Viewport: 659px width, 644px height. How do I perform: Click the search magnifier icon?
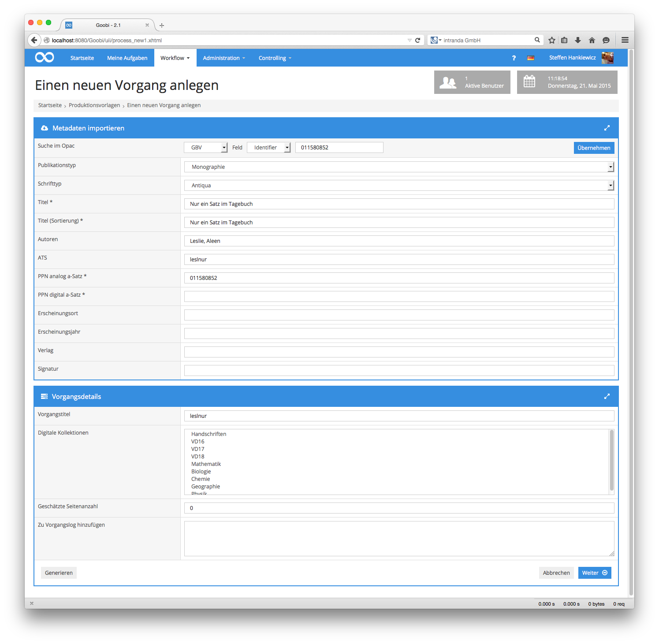click(537, 40)
